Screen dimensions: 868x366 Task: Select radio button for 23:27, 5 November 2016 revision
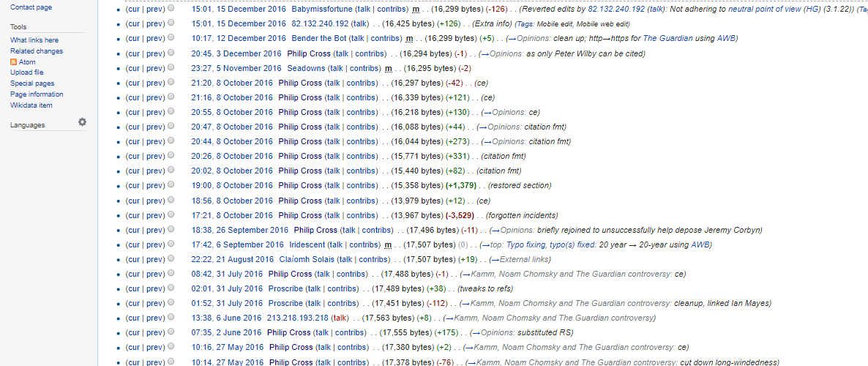tap(171, 68)
